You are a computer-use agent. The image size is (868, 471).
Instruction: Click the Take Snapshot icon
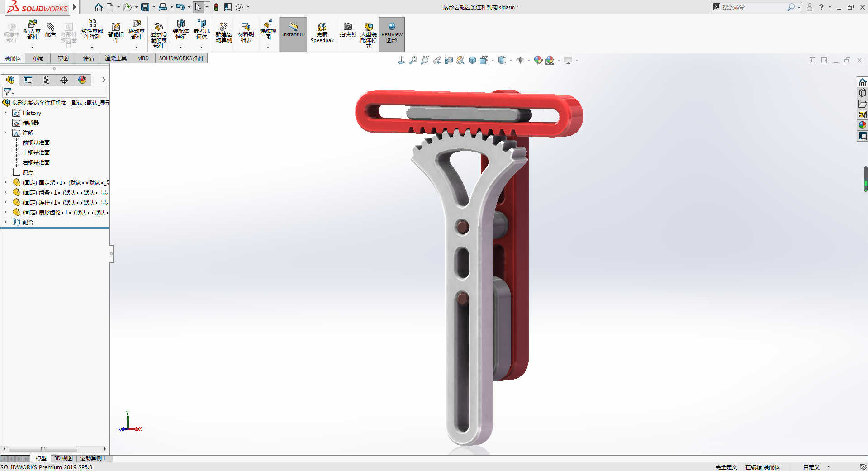point(347,30)
